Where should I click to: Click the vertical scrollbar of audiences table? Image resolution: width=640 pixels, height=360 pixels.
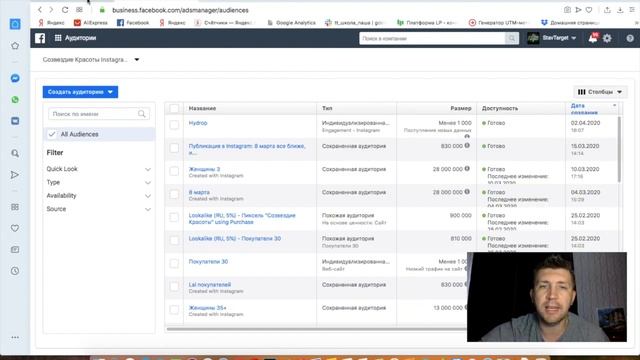(x=619, y=149)
